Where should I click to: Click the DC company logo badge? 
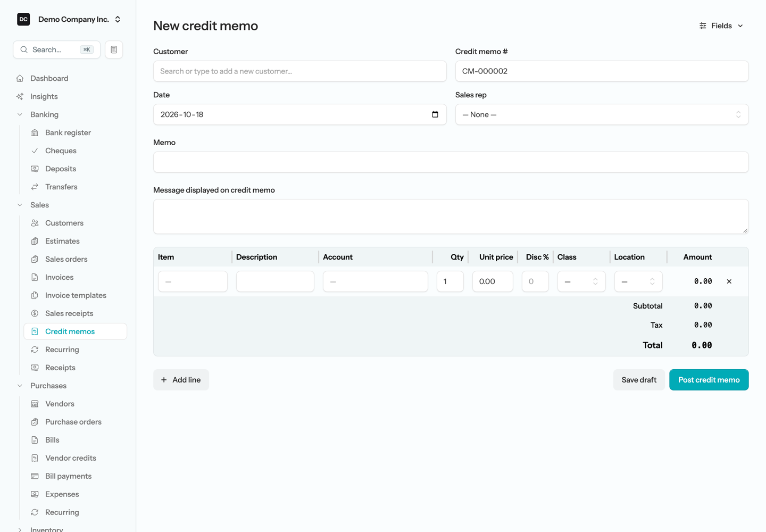[23, 19]
